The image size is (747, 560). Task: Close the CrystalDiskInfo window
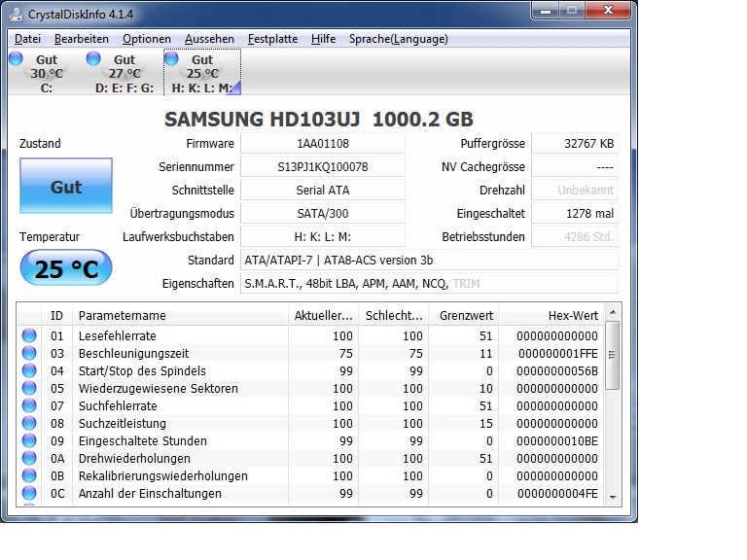click(608, 11)
